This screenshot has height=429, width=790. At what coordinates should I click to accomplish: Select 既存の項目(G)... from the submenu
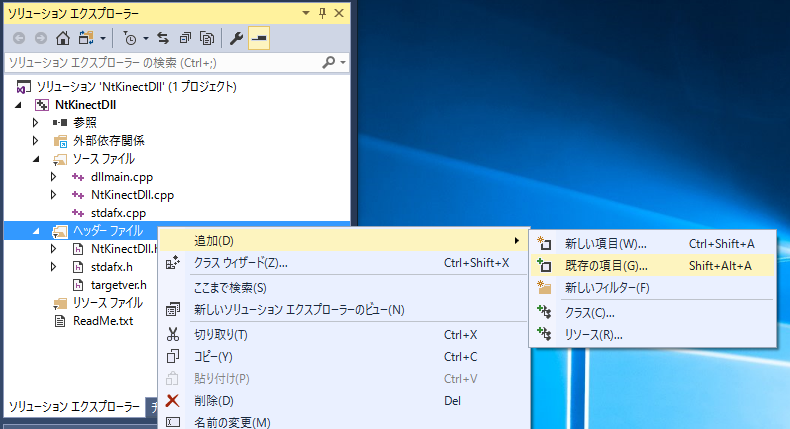pos(606,265)
